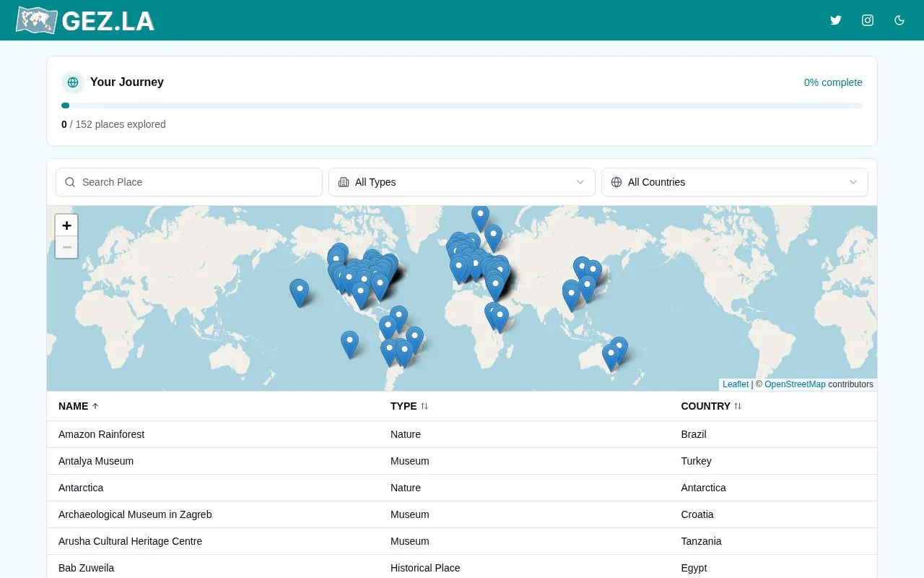Click Archaeological Museum in Zagreb

point(135,514)
